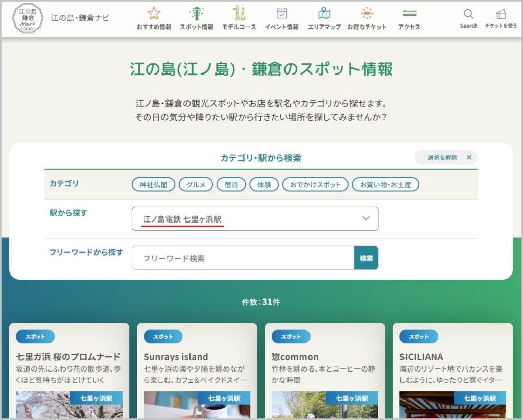Go to 江の島・鎌倉ナビ home logo
The height and width of the screenshot is (420, 523).
coord(28,18)
